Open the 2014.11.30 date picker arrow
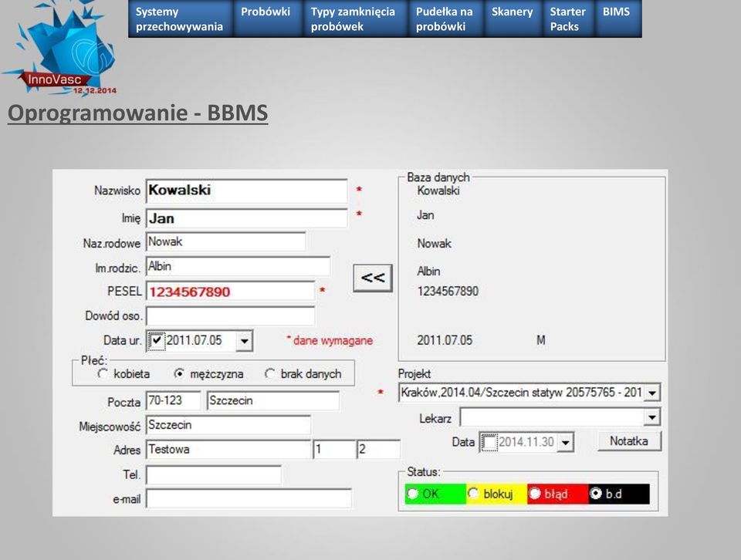 [565, 443]
